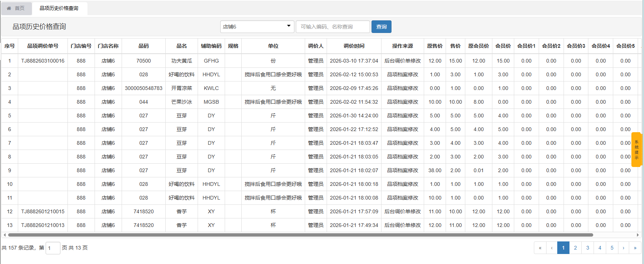Click the scrollbar left arrow
This screenshot has width=644, height=264.
click(x=4, y=235)
